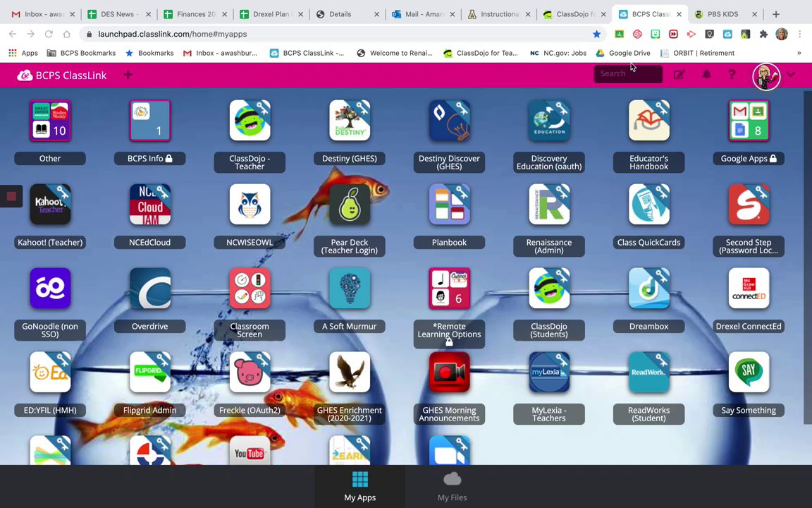Open a new browser tab

click(776, 14)
